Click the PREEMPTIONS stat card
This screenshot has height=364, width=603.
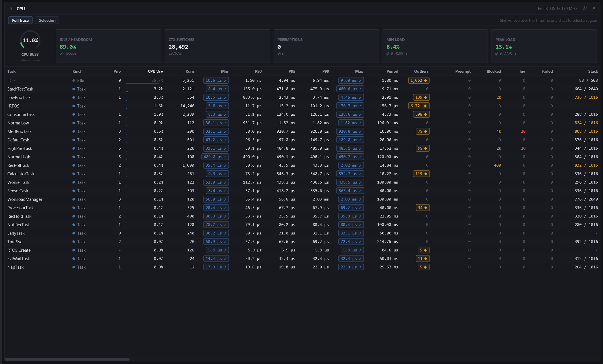pos(326,46)
